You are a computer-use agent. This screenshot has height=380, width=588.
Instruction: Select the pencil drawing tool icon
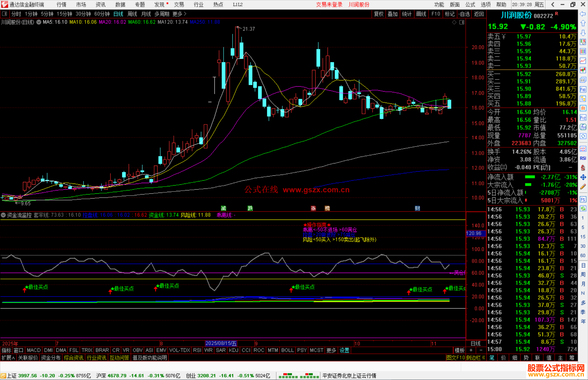(583, 187)
